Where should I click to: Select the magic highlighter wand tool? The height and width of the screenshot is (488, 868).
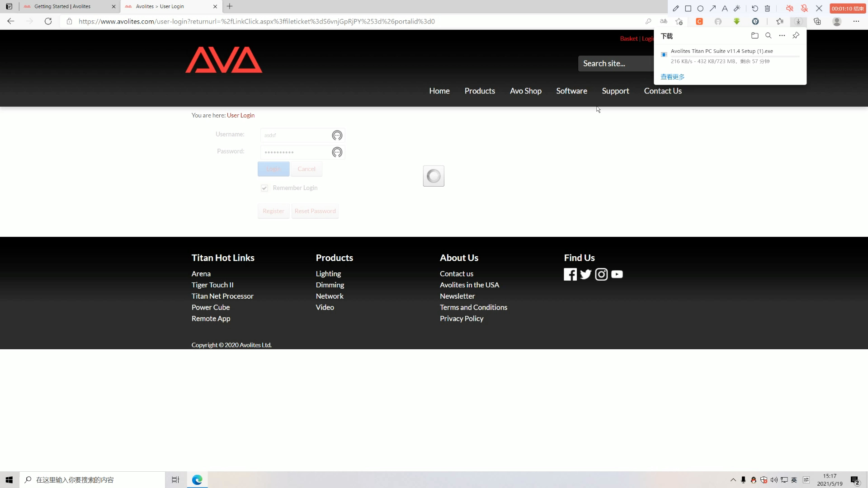737,9
